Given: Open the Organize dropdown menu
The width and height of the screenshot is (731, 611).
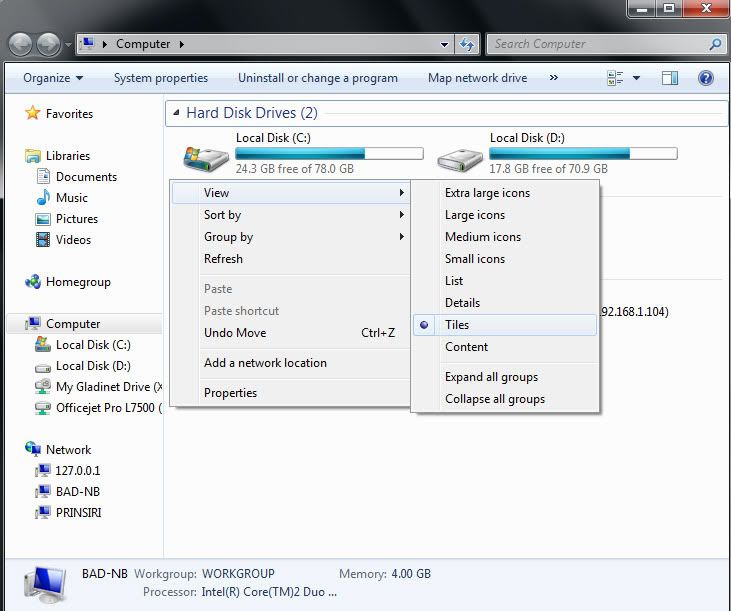Looking at the screenshot, I should 53,78.
